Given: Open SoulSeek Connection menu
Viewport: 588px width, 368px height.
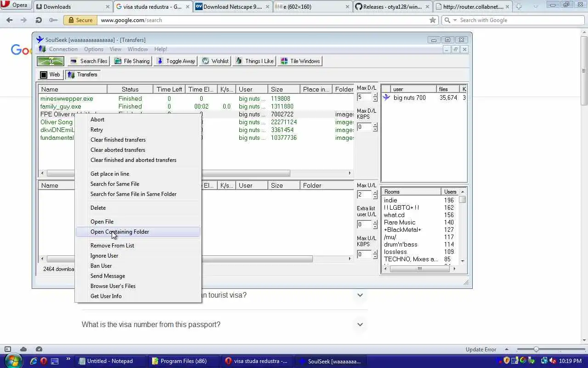Looking at the screenshot, I should point(63,49).
